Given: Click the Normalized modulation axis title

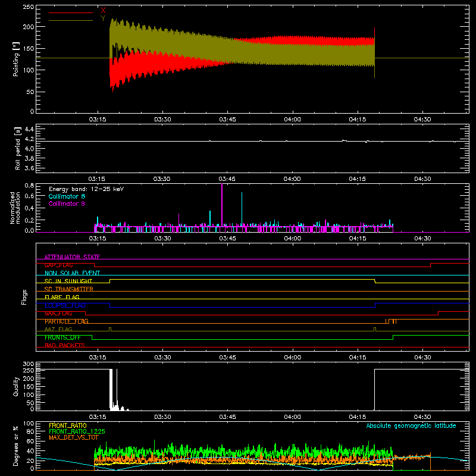Looking at the screenshot, I should click(14, 208).
